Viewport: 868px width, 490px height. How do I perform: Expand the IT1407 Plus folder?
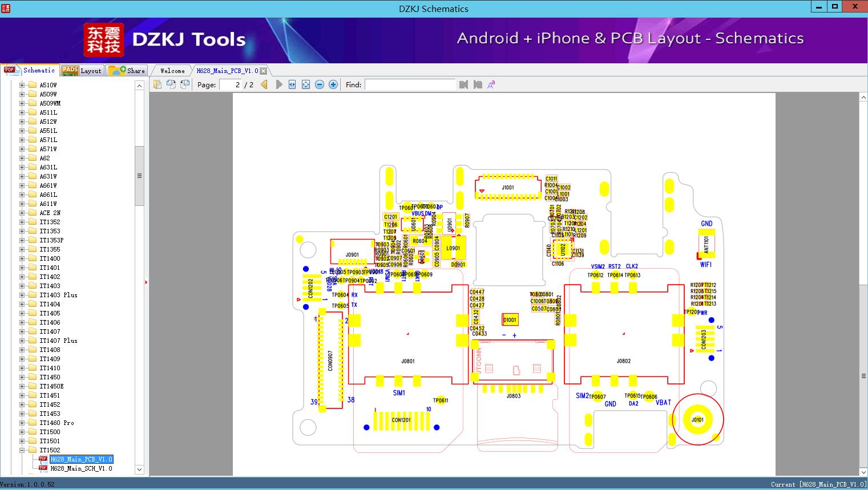[x=22, y=341]
